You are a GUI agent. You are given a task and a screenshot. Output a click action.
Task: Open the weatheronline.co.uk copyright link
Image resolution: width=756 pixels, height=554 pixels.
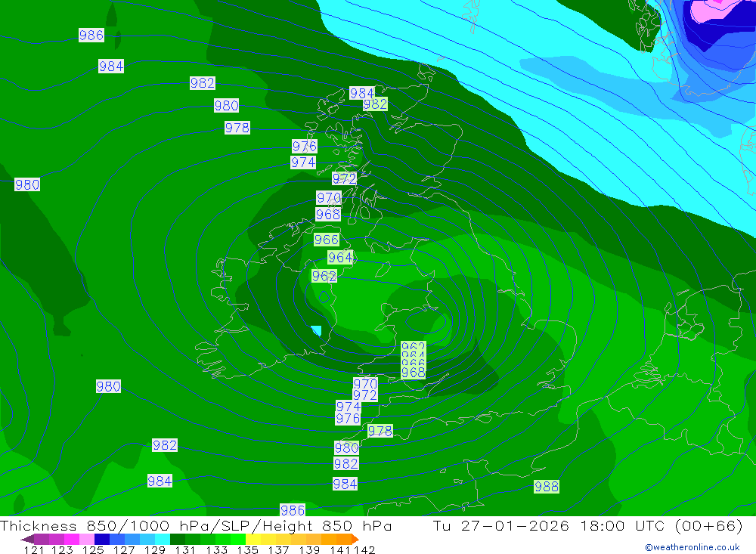coord(692,547)
